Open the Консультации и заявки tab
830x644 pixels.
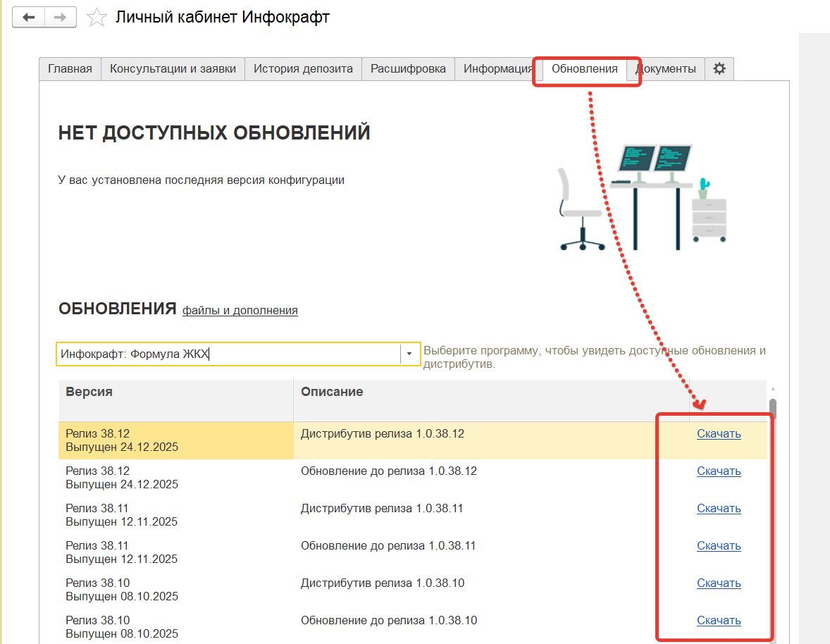tap(173, 69)
